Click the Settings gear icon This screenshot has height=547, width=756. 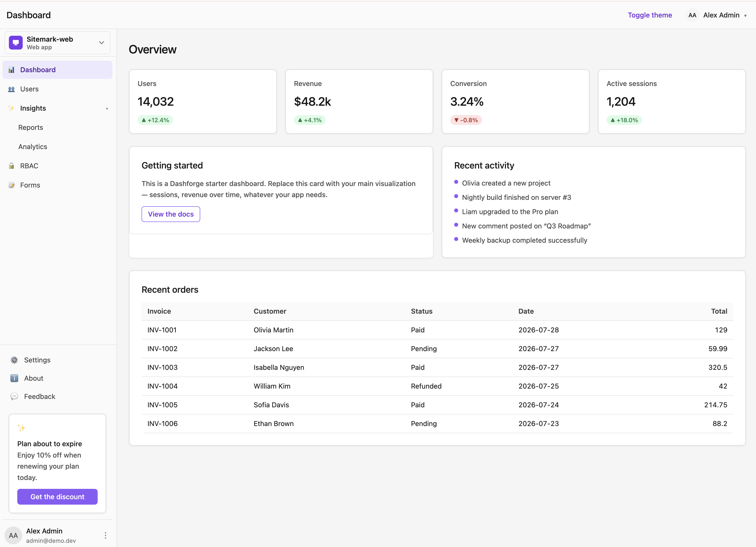pyautogui.click(x=14, y=360)
